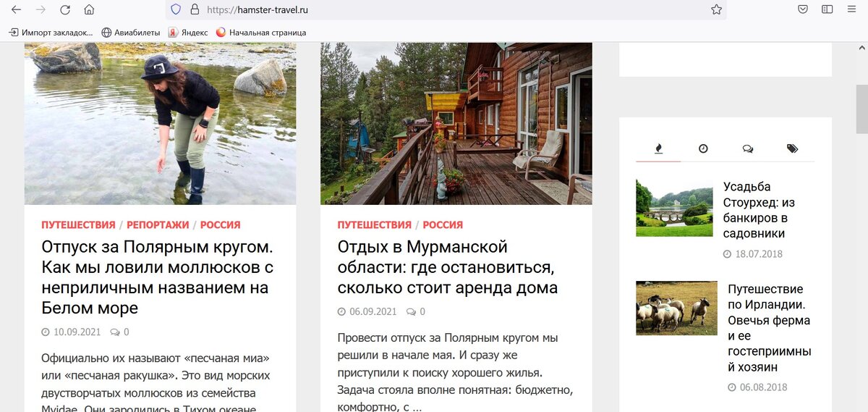
Task: Click the РЕПОРТАЖИ category link
Action: (158, 224)
